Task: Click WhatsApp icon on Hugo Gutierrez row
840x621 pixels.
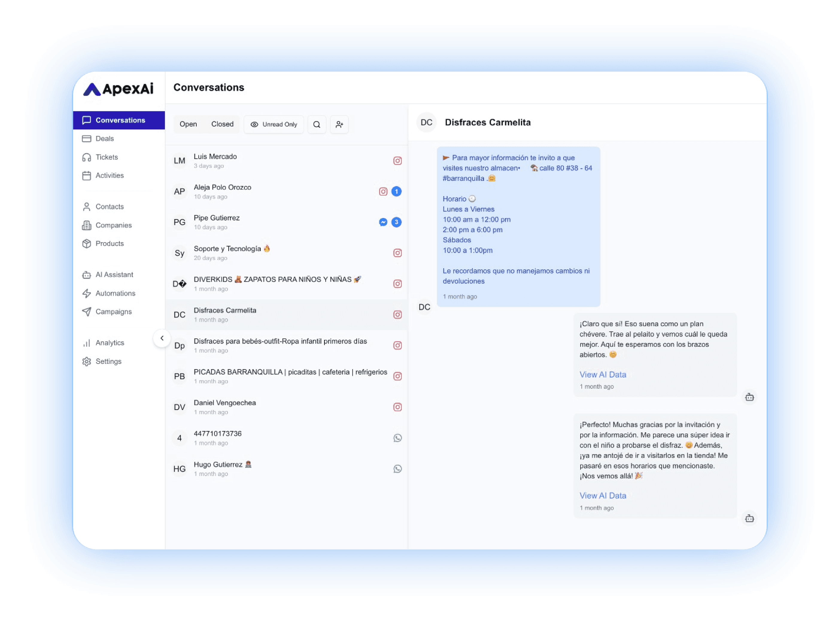Action: click(397, 469)
